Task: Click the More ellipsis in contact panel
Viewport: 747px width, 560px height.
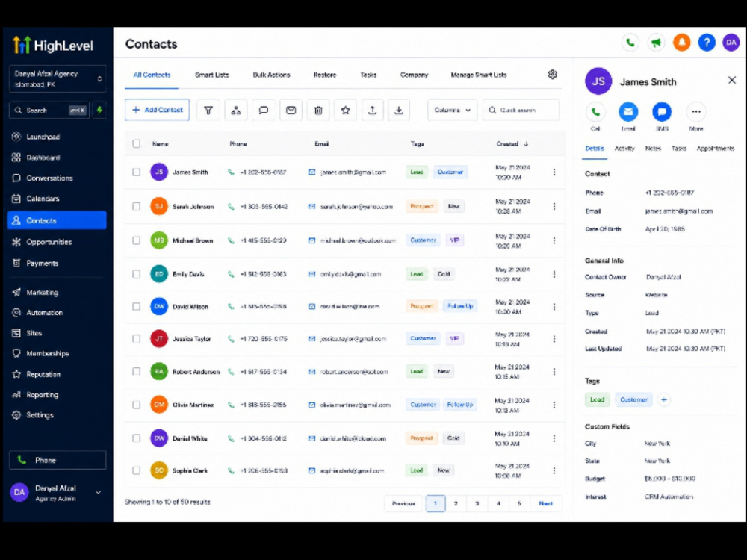Action: [696, 113]
